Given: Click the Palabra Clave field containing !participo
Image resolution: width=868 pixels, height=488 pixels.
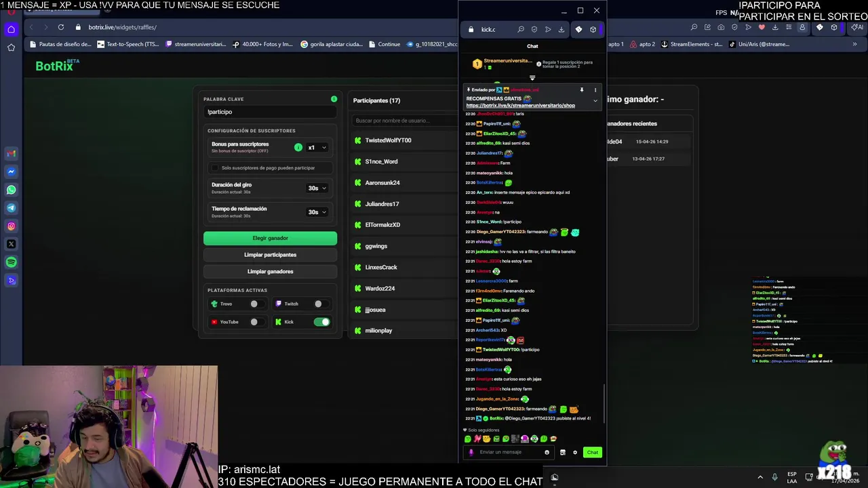Looking at the screenshot, I should 270,112.
